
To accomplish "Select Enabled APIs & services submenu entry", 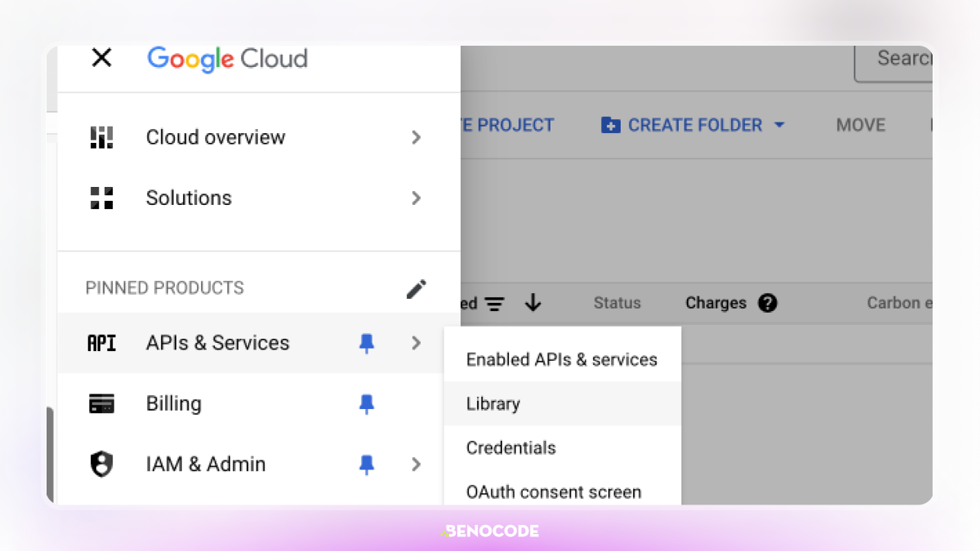I will (x=562, y=359).
